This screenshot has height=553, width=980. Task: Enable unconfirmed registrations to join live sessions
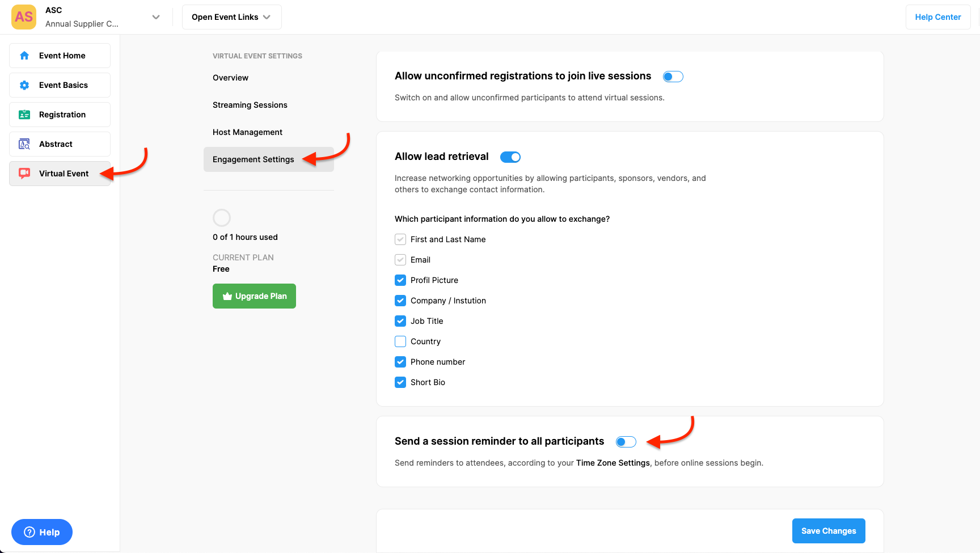tap(673, 77)
